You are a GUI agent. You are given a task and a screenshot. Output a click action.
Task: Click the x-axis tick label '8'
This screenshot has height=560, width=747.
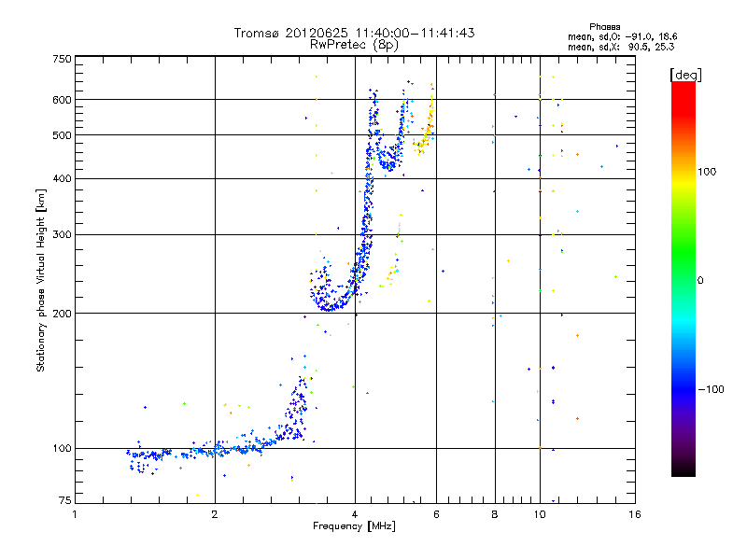tap(495, 514)
